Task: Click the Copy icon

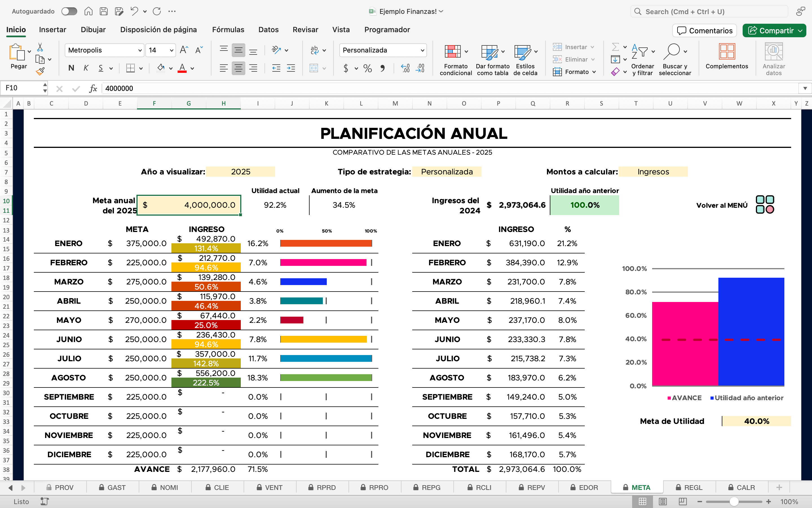Action: [40, 60]
